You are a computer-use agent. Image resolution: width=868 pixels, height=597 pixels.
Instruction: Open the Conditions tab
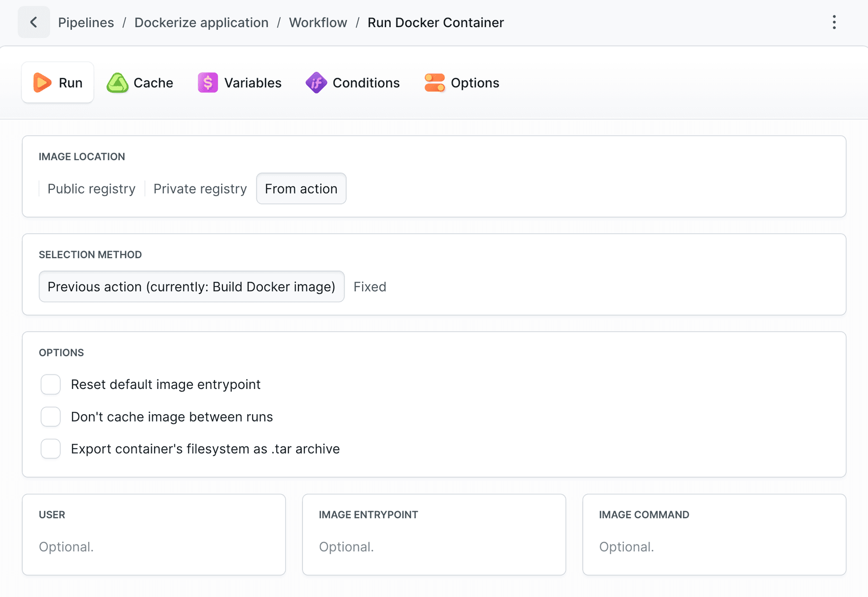[x=353, y=82]
